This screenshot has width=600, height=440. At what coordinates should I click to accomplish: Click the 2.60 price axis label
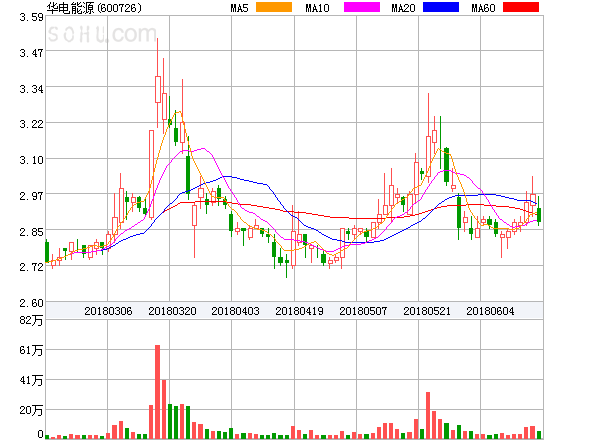(x=31, y=303)
